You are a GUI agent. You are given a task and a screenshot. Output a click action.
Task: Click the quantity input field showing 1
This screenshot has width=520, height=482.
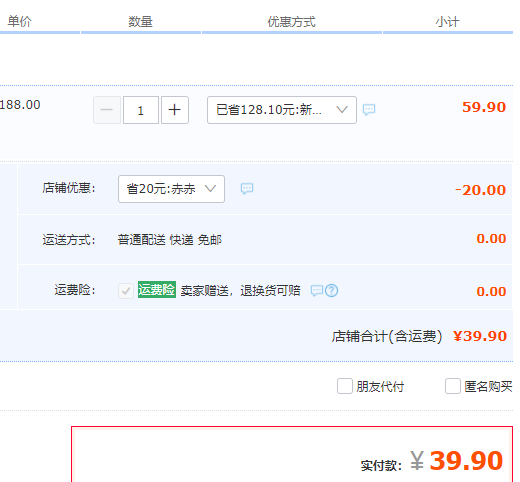[x=141, y=110]
